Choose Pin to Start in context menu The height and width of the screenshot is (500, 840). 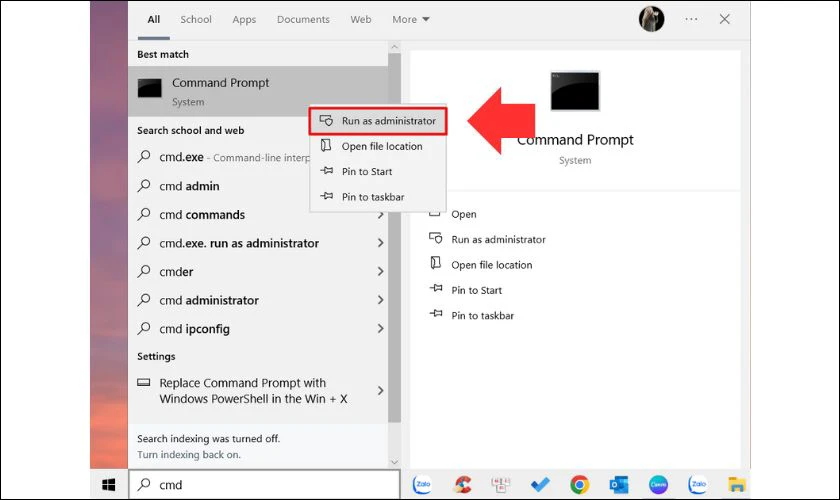click(x=378, y=171)
